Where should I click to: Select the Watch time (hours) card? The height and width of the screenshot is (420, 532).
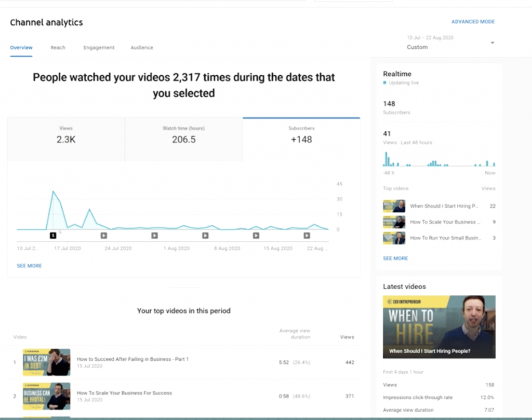tap(183, 139)
